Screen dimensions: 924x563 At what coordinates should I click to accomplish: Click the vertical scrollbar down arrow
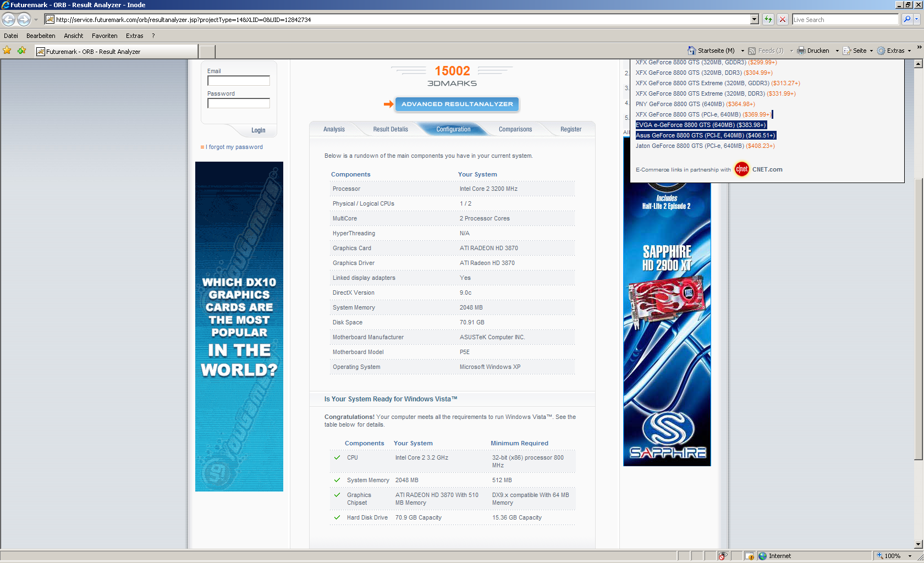pos(919,544)
